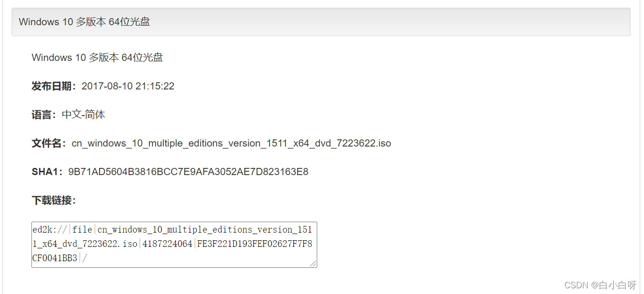Click the 文件名 label

(x=49, y=143)
